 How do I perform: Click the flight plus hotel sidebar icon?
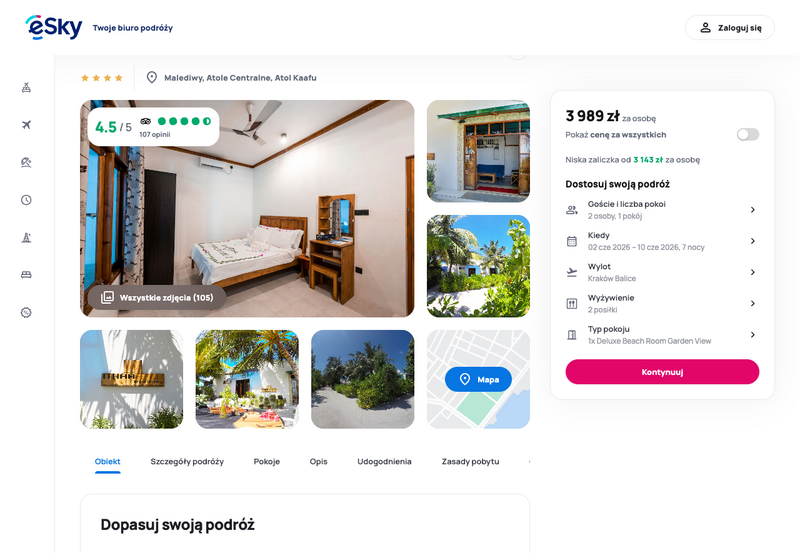click(x=27, y=88)
